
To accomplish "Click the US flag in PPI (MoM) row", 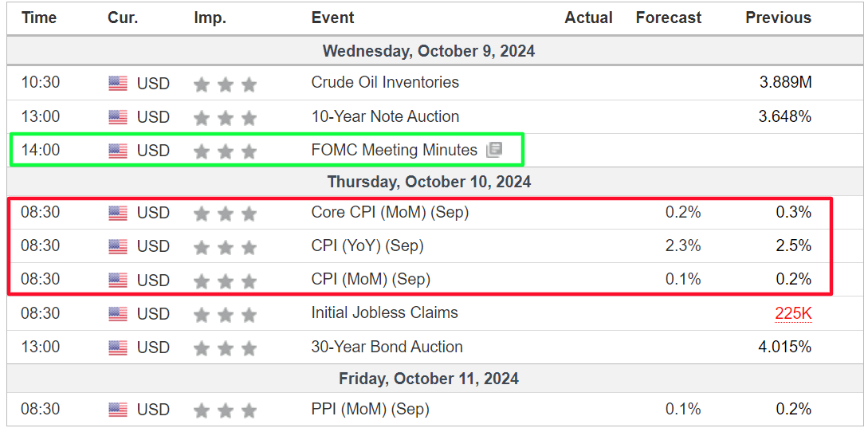I will pyautogui.click(x=117, y=410).
